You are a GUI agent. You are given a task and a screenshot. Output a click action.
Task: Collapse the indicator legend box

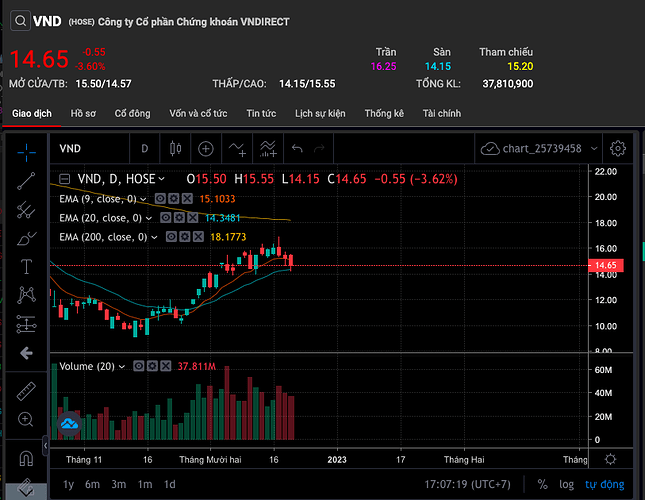65,179
